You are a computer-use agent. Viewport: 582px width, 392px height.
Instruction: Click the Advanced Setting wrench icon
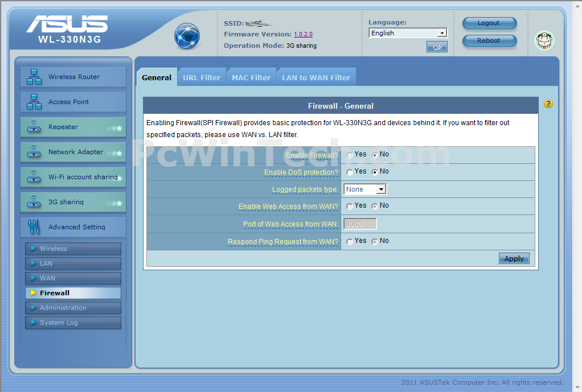[x=34, y=226]
